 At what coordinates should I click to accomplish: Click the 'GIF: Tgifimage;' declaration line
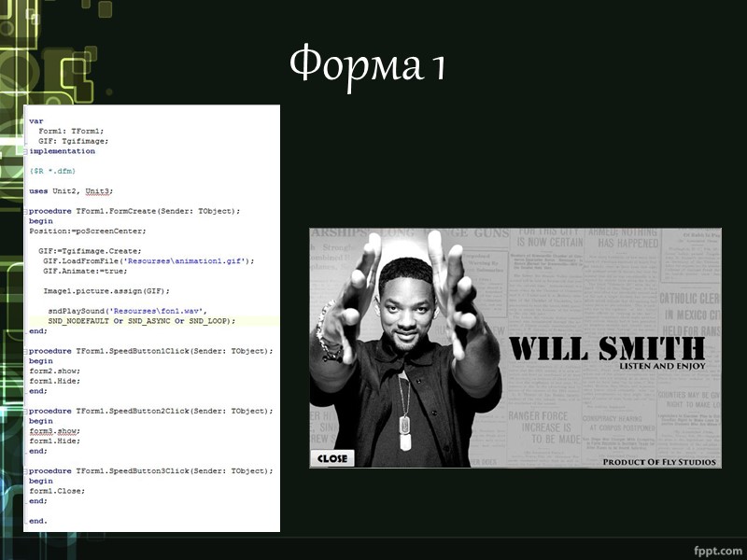(74, 141)
